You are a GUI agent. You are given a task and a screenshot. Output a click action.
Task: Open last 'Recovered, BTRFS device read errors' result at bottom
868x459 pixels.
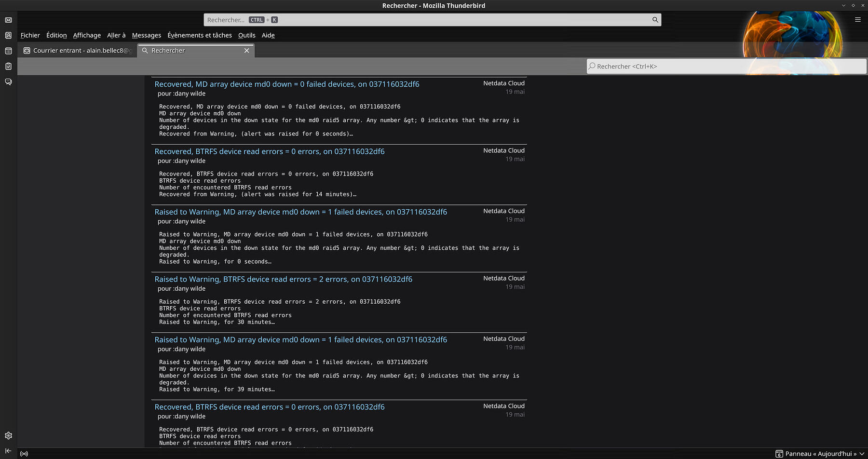[x=270, y=407]
